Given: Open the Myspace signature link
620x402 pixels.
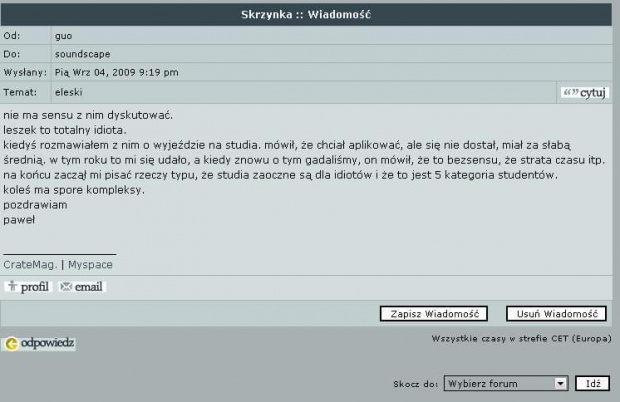Looking at the screenshot, I should pyautogui.click(x=90, y=265).
